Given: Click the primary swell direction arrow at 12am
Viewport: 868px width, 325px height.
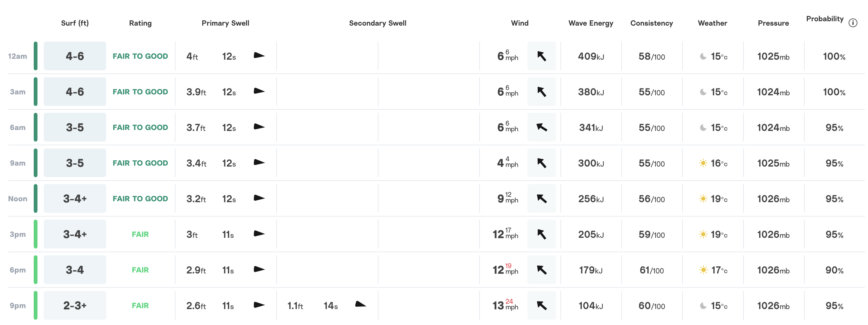Looking at the screenshot, I should point(259,56).
